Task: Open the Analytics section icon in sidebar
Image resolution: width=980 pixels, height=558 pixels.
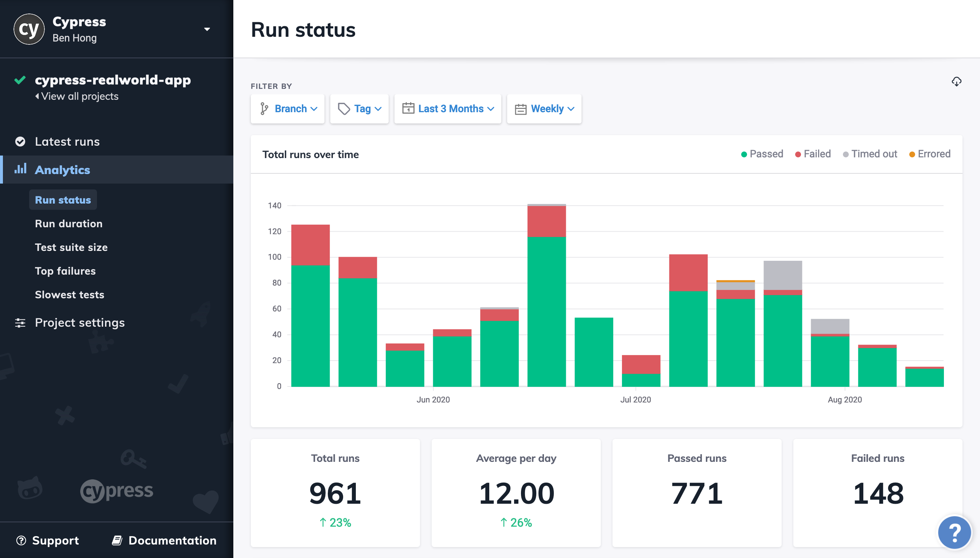Action: [x=21, y=170]
